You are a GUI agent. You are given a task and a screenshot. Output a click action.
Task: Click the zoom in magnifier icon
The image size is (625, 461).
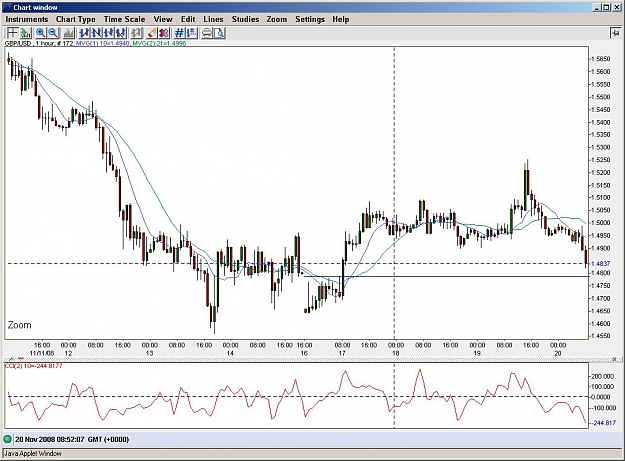(x=41, y=33)
